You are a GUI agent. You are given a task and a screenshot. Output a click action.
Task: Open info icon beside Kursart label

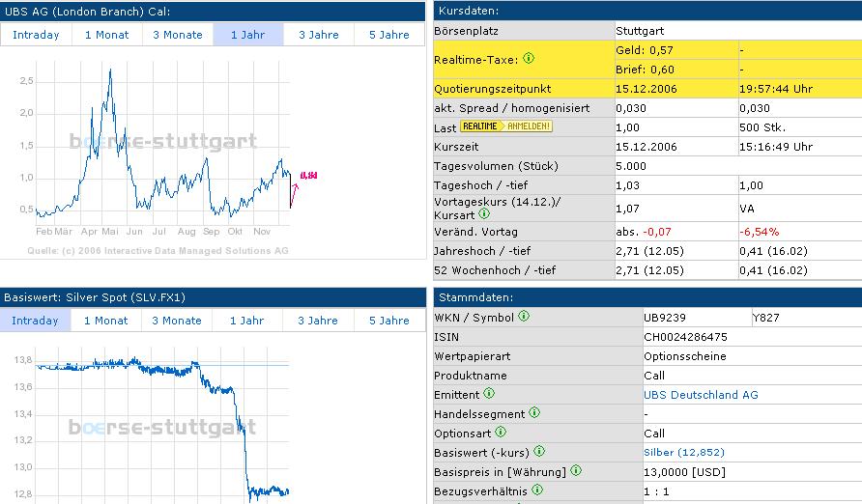[484, 213]
